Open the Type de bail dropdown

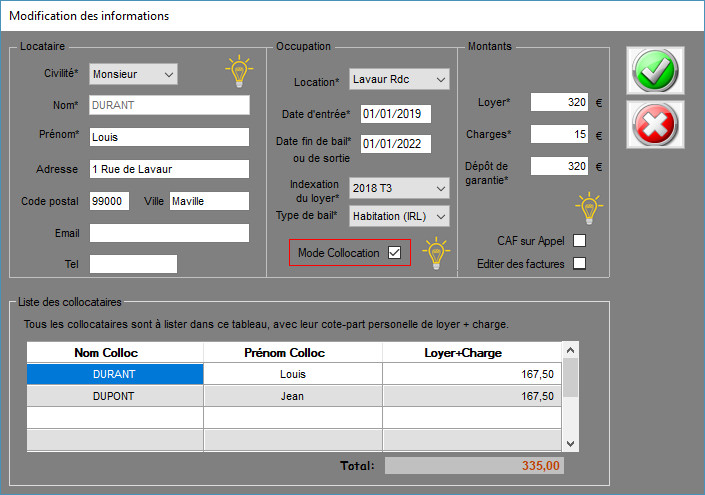coord(399,216)
